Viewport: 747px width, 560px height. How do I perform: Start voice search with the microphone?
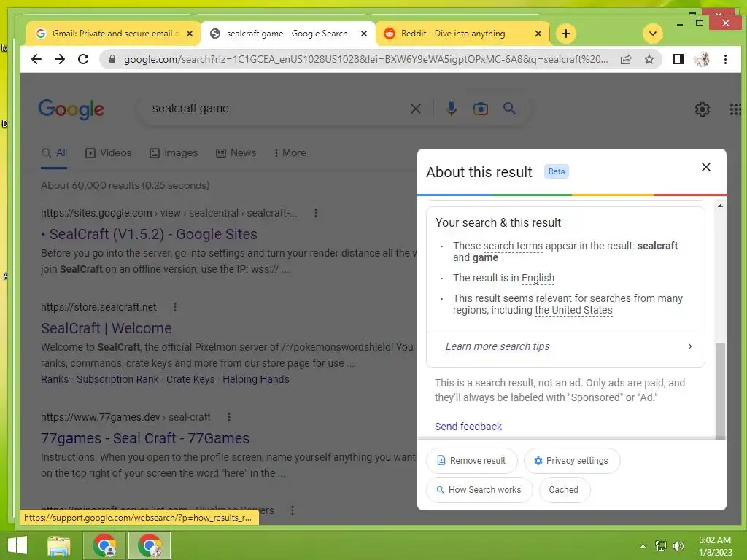click(451, 109)
